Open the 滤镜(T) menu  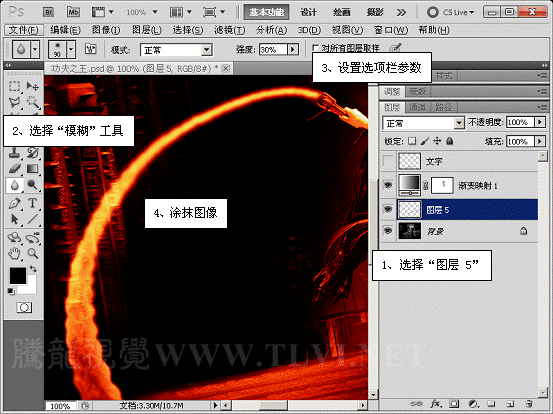(230, 30)
